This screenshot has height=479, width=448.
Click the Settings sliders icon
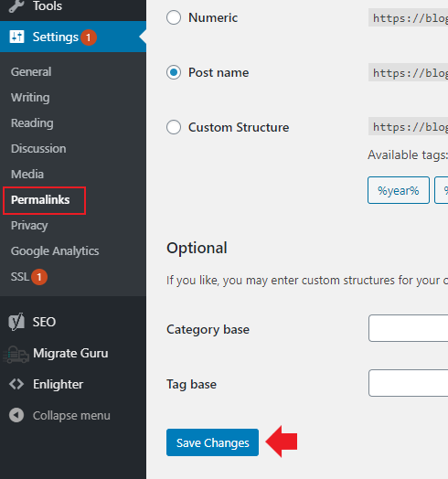tap(16, 37)
